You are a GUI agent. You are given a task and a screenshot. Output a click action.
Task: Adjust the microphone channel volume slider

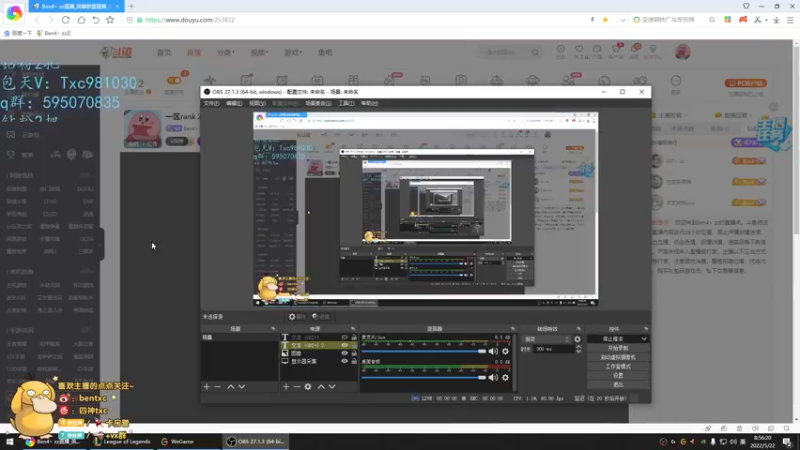[x=424, y=351]
